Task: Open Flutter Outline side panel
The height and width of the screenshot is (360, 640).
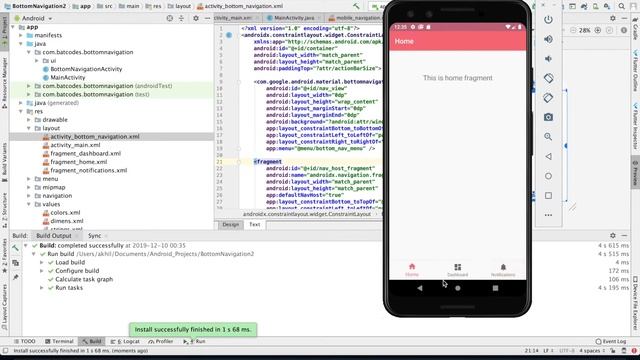Action: point(635,70)
